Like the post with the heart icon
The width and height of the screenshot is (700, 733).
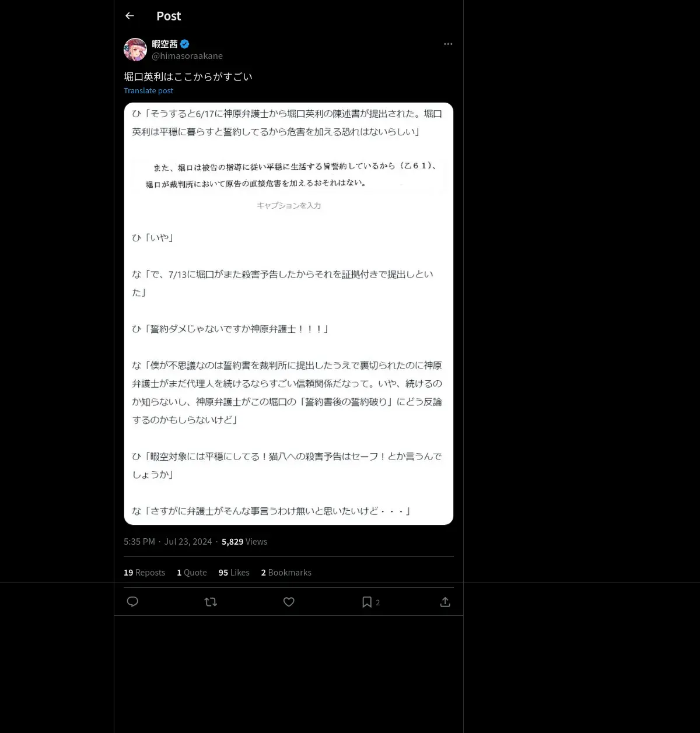pos(289,602)
